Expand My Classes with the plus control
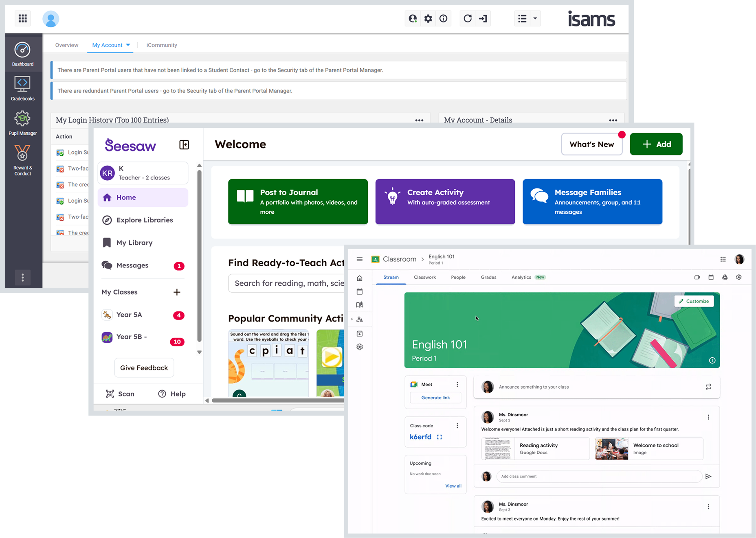Screen dimensions: 756x538 coord(177,292)
